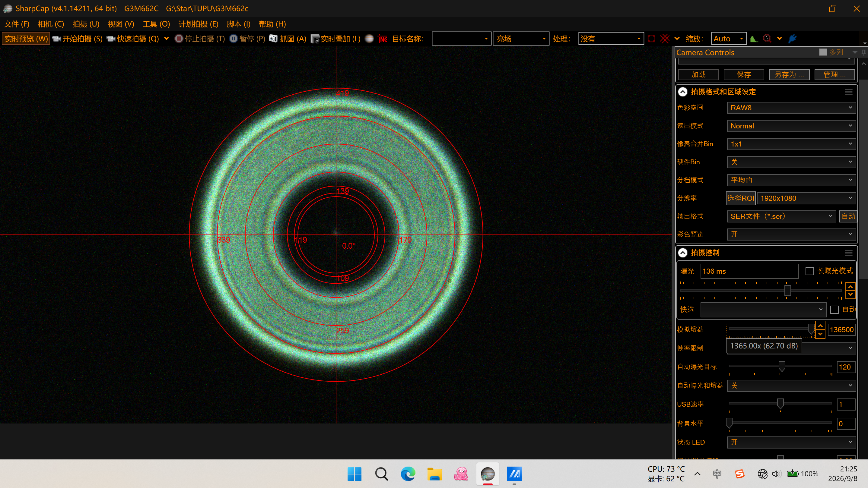868x488 pixels.
Task: Click the taskbar search magnifier
Action: 381,474
